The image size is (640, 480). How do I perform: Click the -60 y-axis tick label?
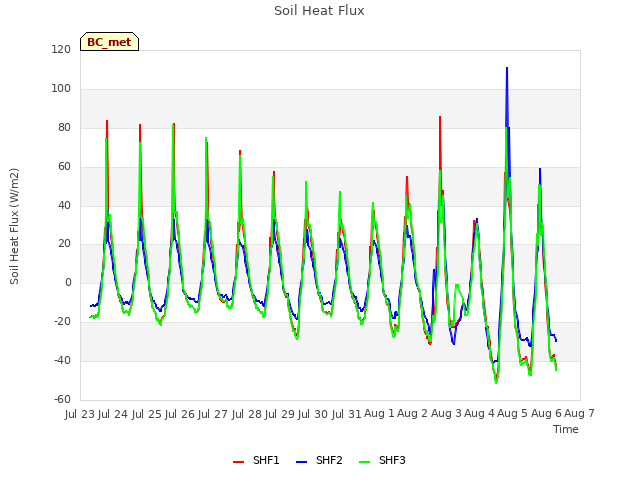tap(62, 399)
